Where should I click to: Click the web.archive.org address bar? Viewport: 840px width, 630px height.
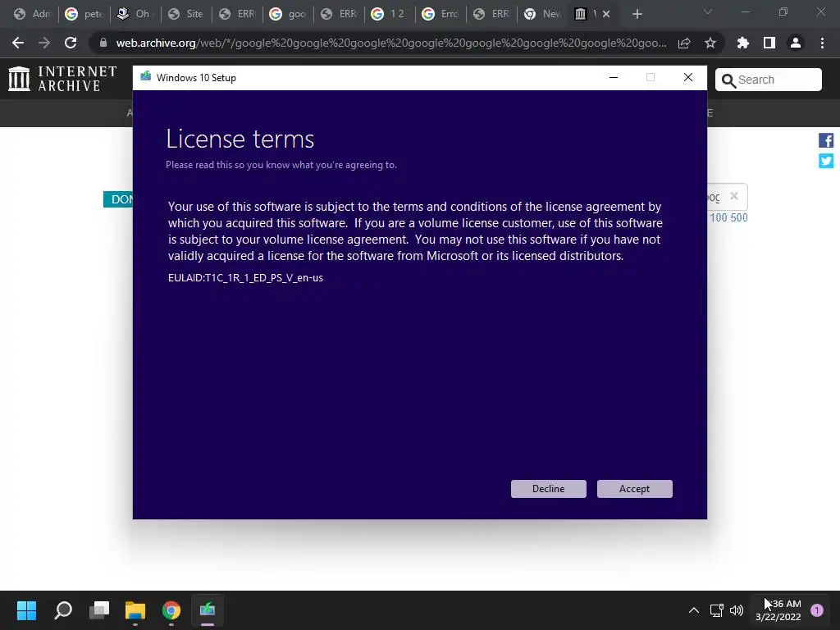[x=391, y=43]
